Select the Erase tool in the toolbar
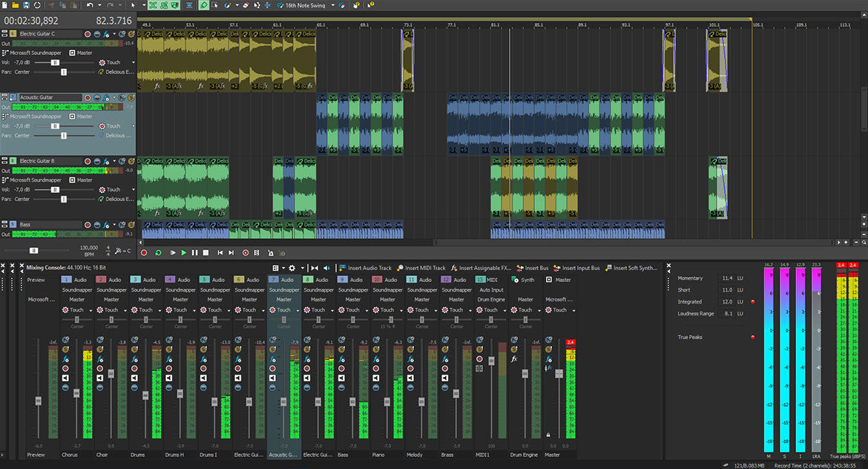 point(245,5)
